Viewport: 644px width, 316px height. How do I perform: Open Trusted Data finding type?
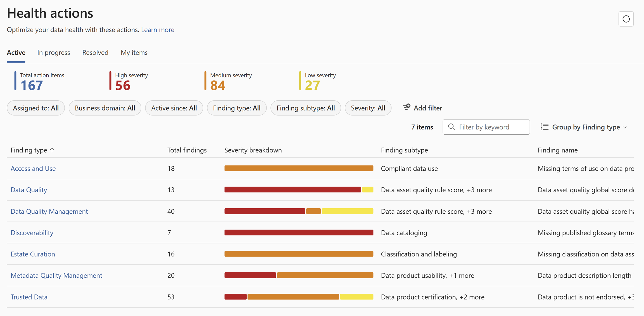[x=29, y=297]
